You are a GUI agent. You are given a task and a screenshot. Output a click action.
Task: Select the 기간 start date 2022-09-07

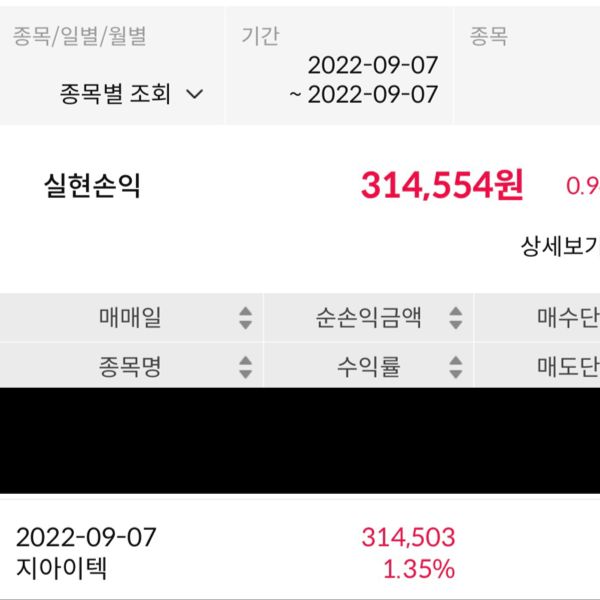[372, 66]
